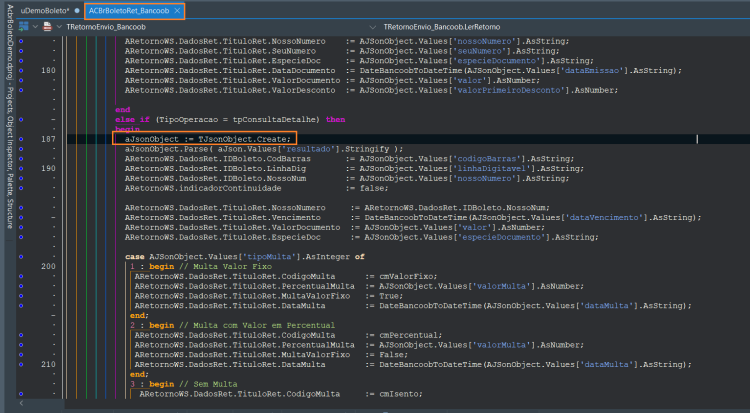Viewport: 750px width, 413px height.
Task: Click horizontal scrollbar left arrow
Action: click(x=21, y=403)
